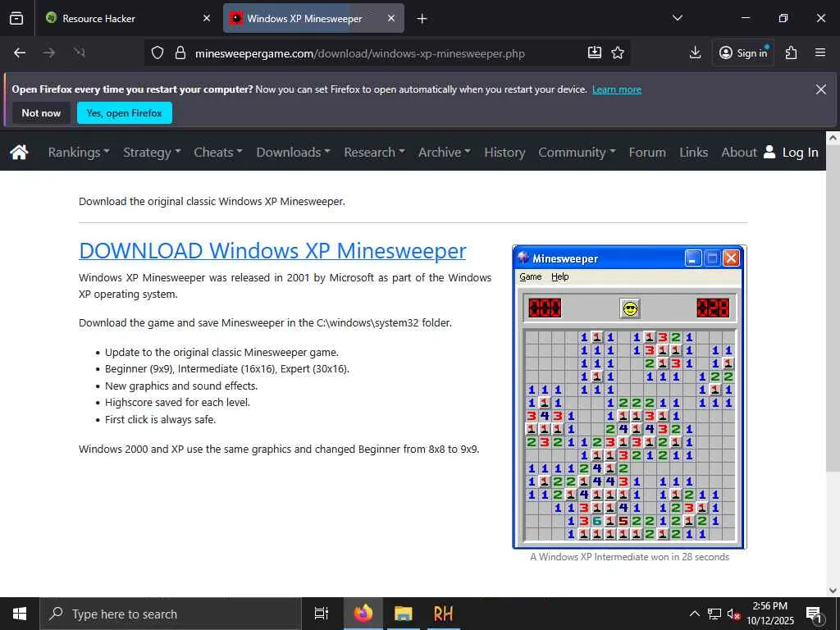Click the Firefox back arrow
This screenshot has width=840, height=630.
(20, 52)
